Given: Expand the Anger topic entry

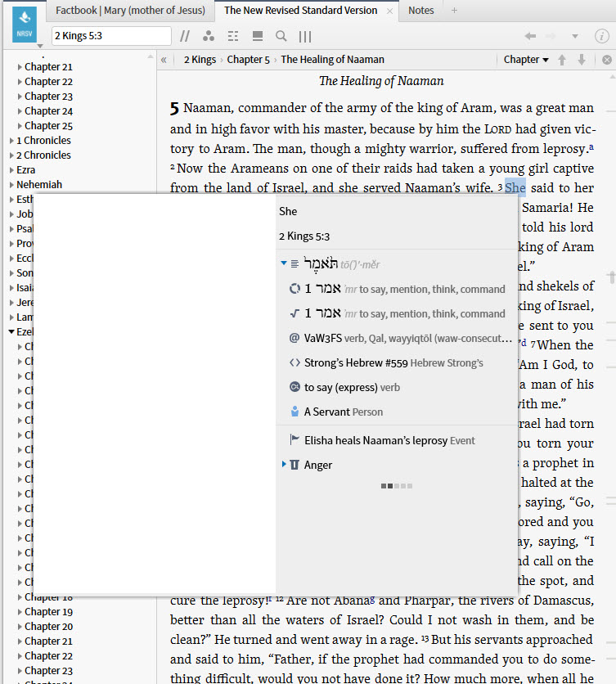Looking at the screenshot, I should [284, 464].
